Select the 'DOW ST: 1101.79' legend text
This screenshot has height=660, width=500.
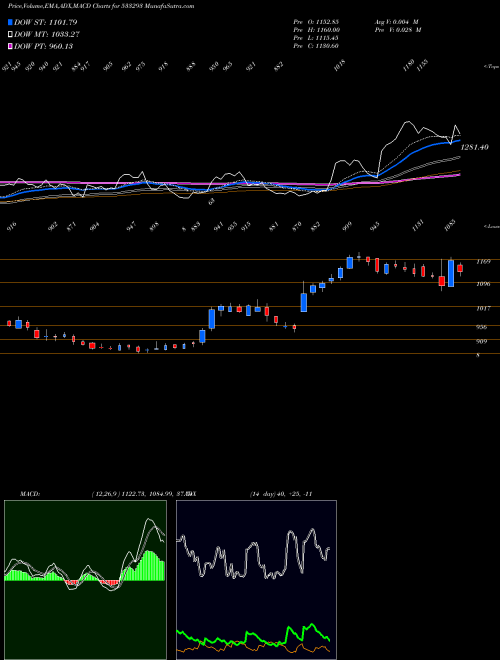tap(45, 22)
